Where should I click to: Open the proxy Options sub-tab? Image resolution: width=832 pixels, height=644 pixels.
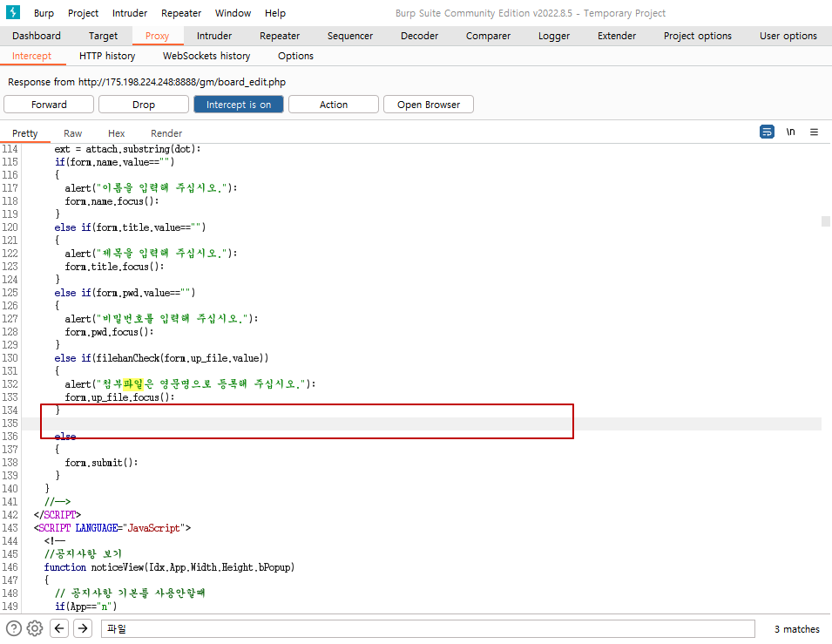[x=295, y=56]
